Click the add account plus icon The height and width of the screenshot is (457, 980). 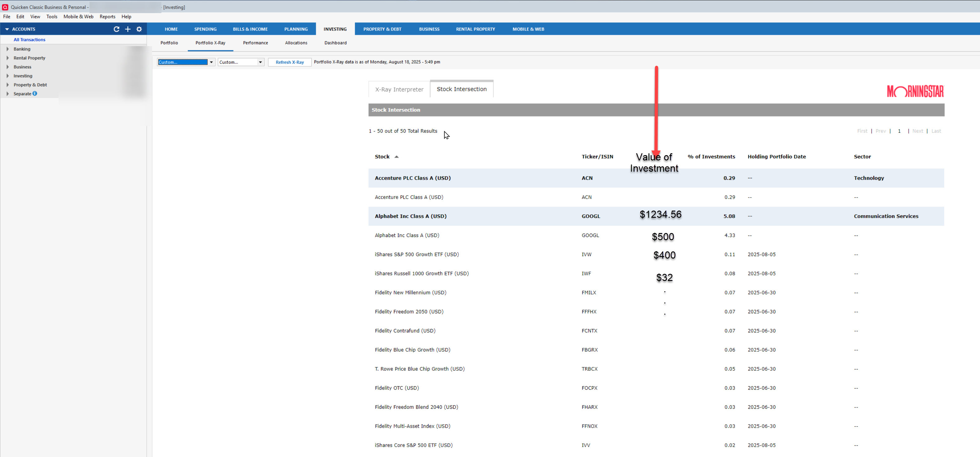point(128,29)
